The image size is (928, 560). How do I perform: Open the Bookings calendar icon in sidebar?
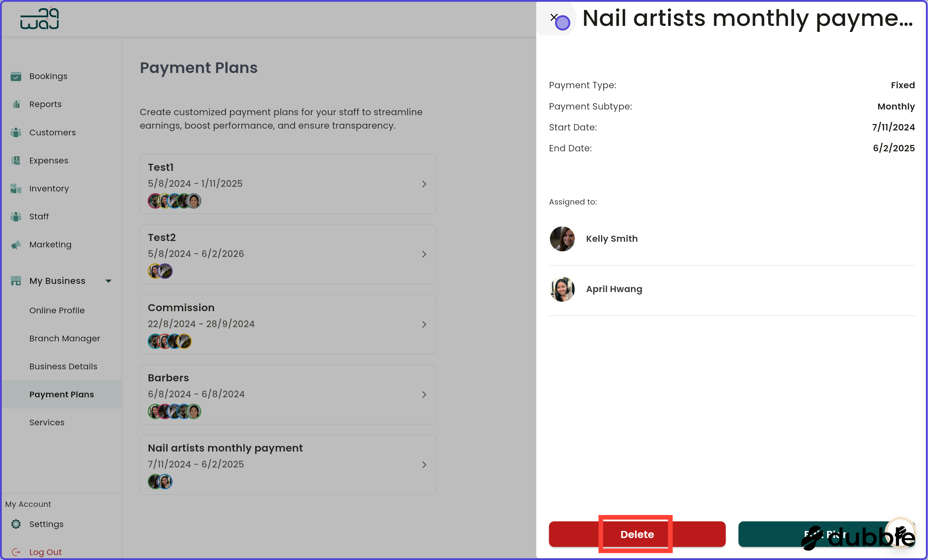tap(16, 77)
